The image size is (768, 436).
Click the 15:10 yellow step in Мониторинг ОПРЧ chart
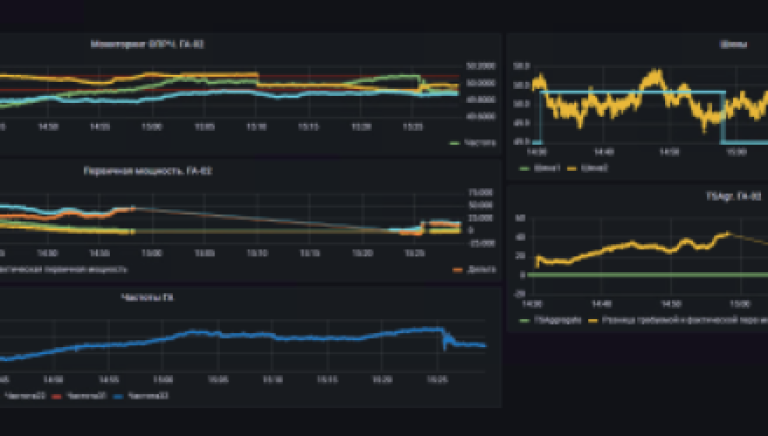click(x=258, y=78)
